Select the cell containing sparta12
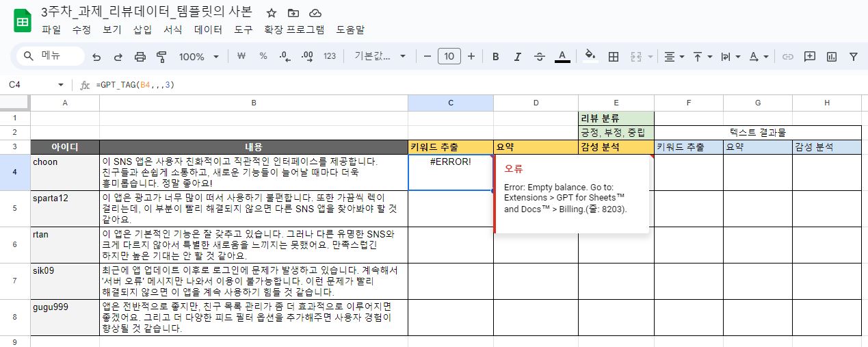This screenshot has height=347, width=868. coord(65,209)
